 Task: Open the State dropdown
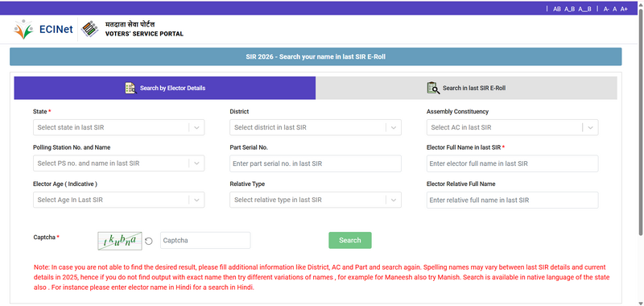pyautogui.click(x=118, y=127)
